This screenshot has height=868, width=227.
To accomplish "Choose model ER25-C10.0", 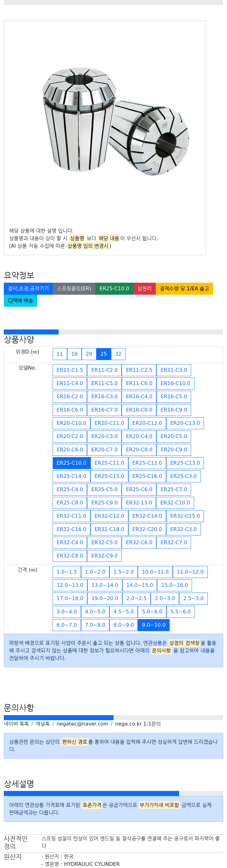I will 71,463.
